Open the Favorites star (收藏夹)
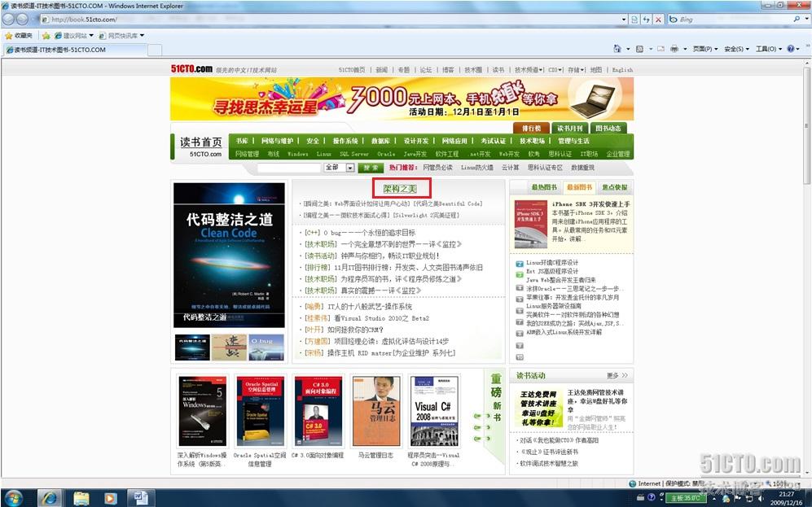 coord(19,36)
